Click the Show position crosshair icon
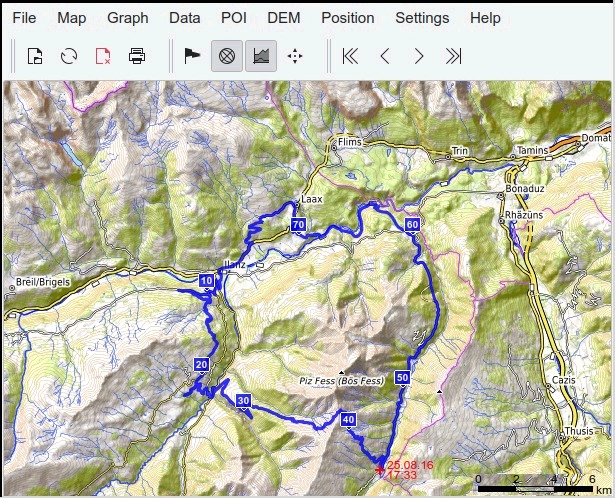615x498 pixels. pyautogui.click(x=295, y=56)
